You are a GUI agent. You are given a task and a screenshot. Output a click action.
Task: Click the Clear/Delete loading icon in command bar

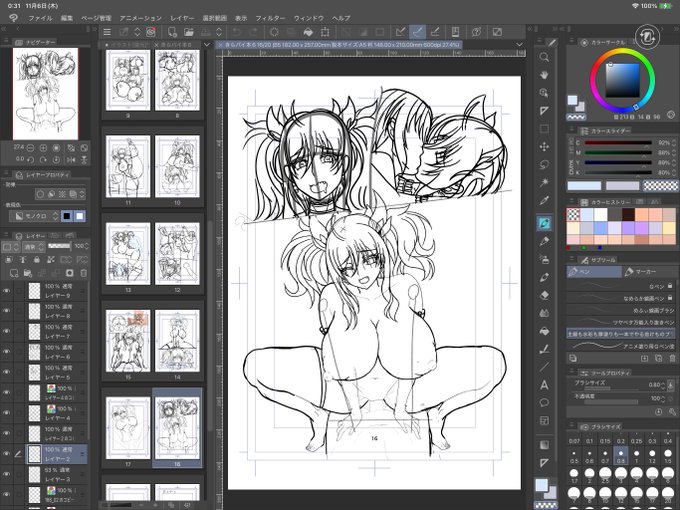274,32
